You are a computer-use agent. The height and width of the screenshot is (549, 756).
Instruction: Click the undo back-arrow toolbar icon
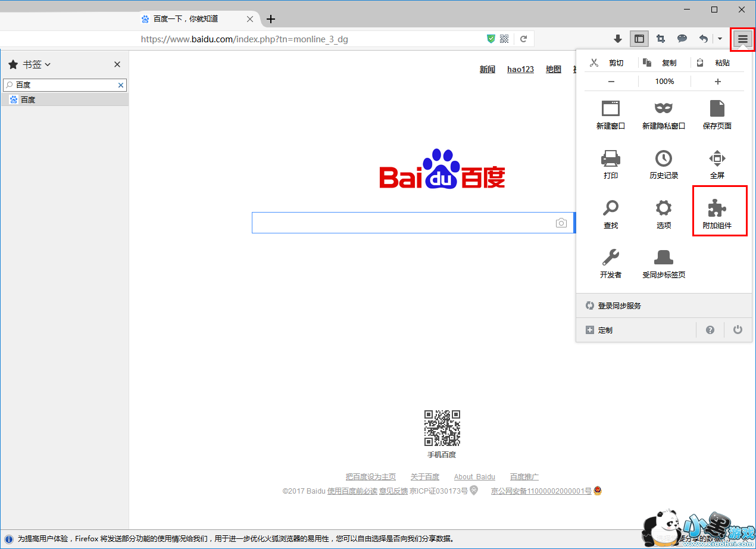pos(704,39)
